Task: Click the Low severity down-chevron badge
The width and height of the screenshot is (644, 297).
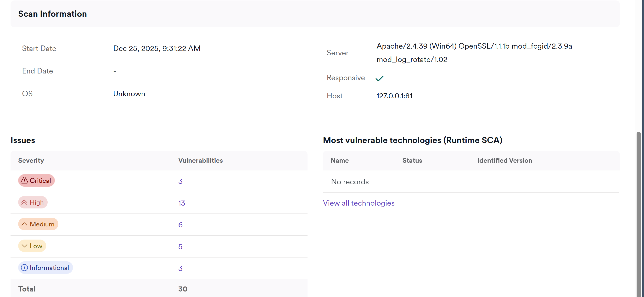Action: click(x=32, y=246)
